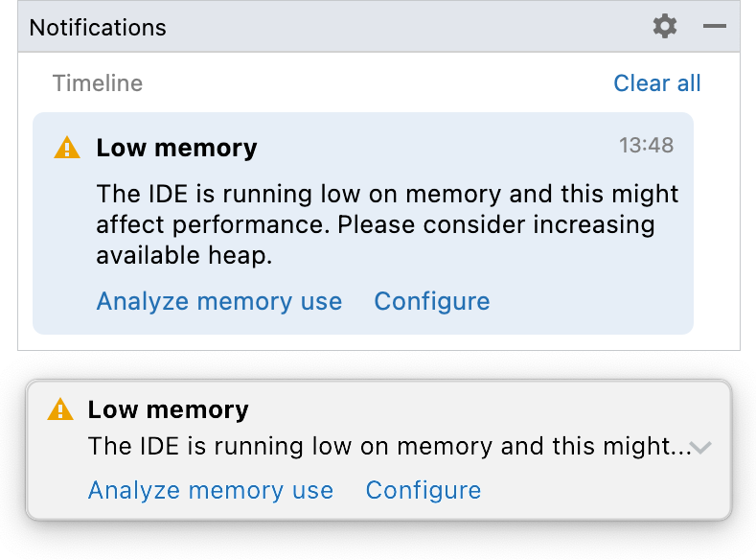Click Analyze memory use in Timeline notification

click(219, 301)
